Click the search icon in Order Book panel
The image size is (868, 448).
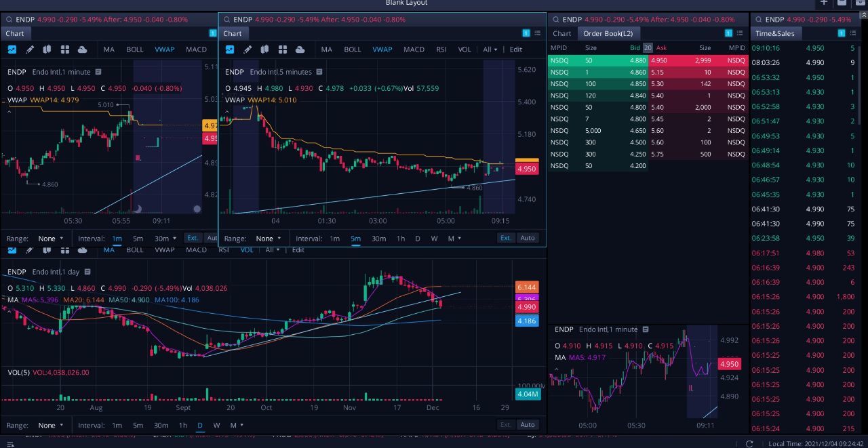pos(555,20)
